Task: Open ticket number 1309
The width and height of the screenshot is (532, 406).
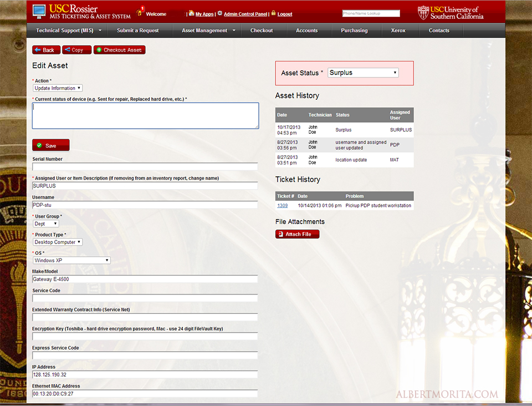Action: pyautogui.click(x=282, y=206)
